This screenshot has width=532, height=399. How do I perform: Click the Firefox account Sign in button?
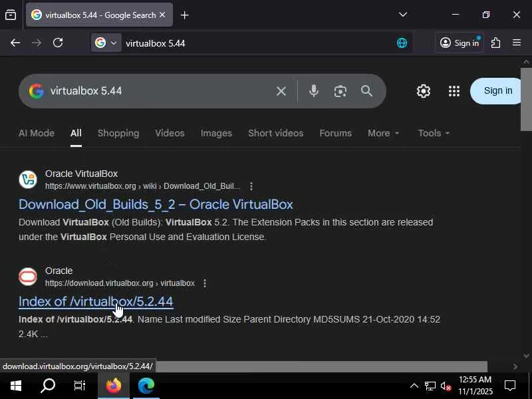(x=460, y=43)
